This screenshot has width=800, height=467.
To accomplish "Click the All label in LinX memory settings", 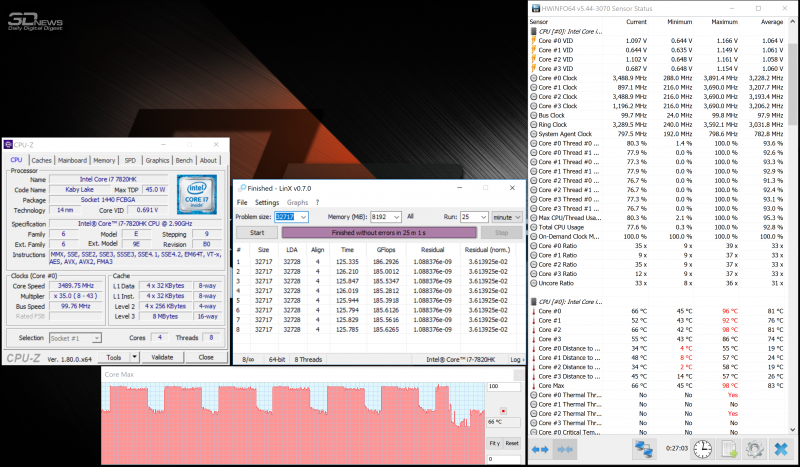I will pyautogui.click(x=411, y=216).
